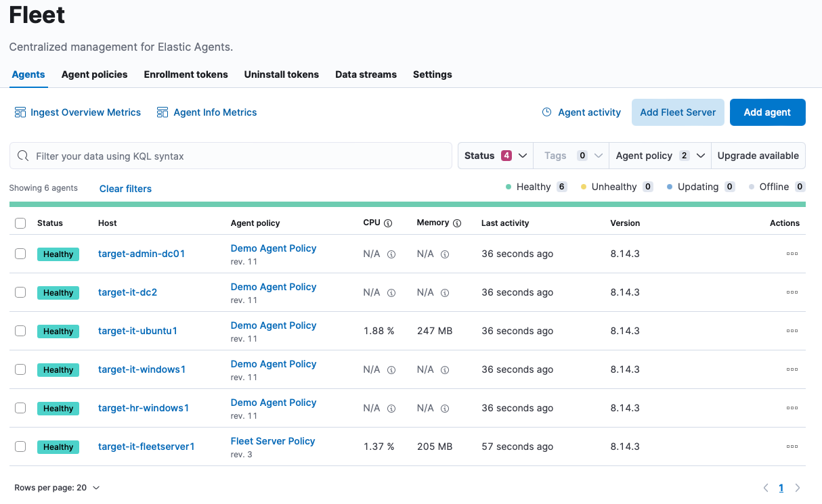Click the Agent Info Metrics dashboard icon
The width and height of the screenshot is (822, 504).
point(163,112)
